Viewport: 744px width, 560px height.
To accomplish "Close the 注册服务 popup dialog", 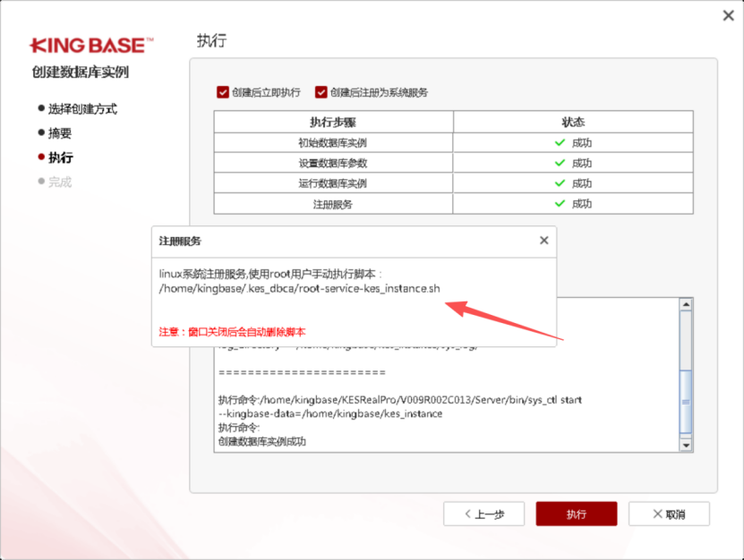I will [x=543, y=241].
